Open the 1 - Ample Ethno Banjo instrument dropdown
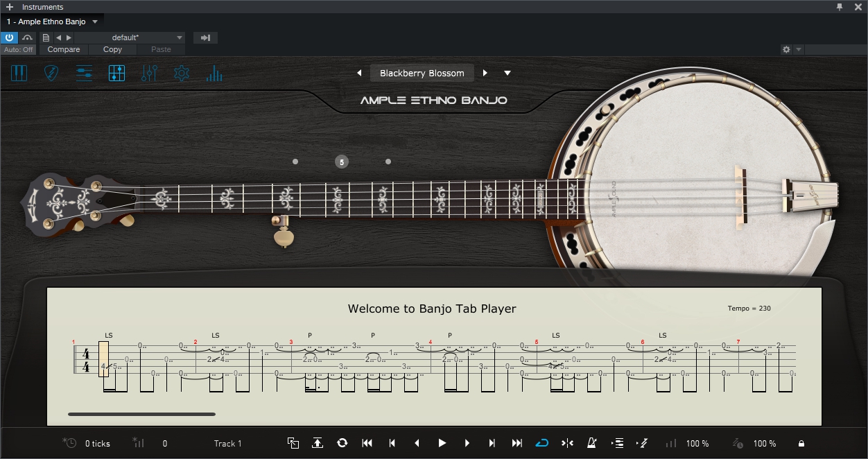The width and height of the screenshot is (868, 459). [53, 21]
